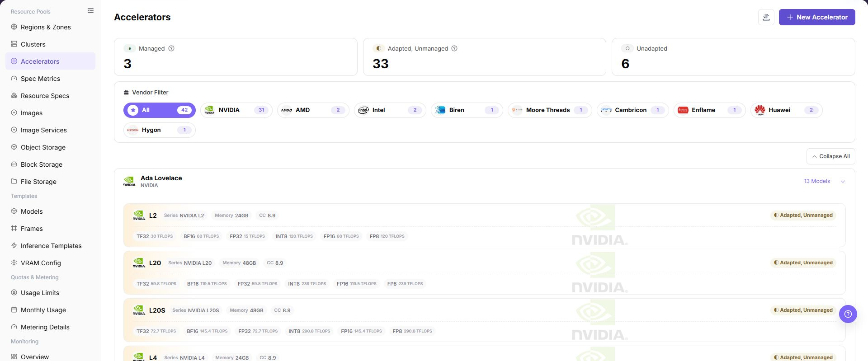Go to Clusters page
Viewport: 868px width, 361px height.
[x=51, y=44]
